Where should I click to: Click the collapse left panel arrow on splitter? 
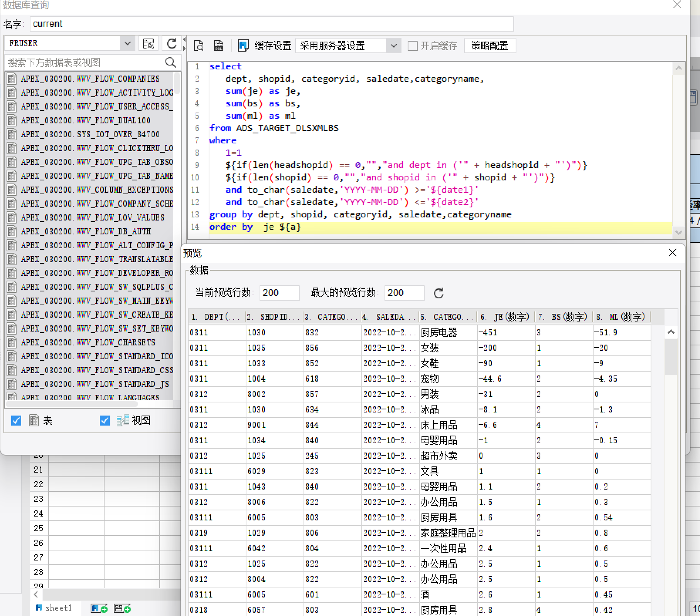pos(184,39)
